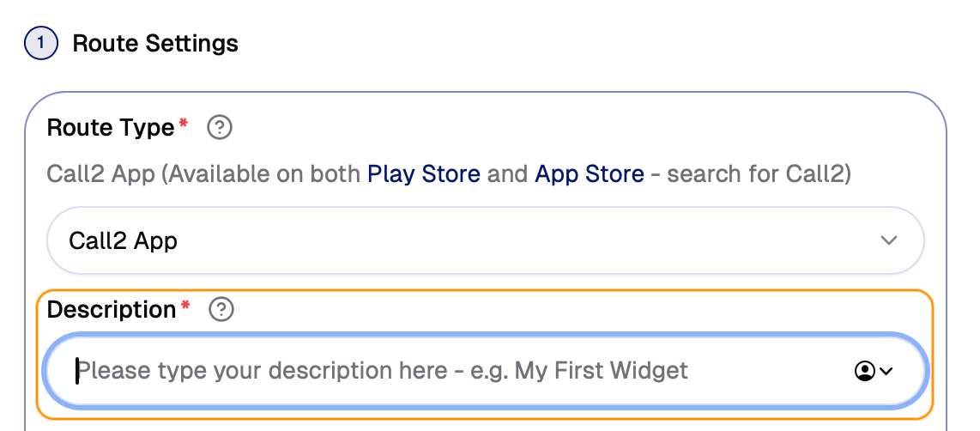Click the Route Settings heading

click(x=155, y=43)
